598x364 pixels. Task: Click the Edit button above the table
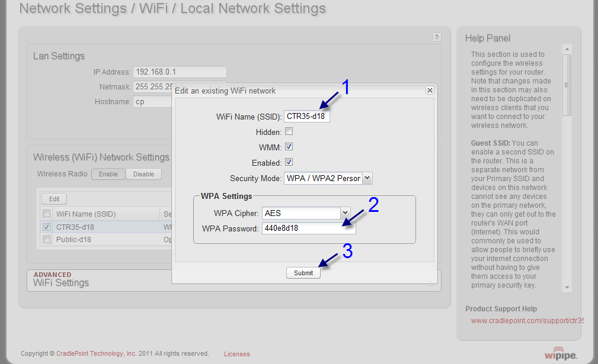click(x=54, y=199)
